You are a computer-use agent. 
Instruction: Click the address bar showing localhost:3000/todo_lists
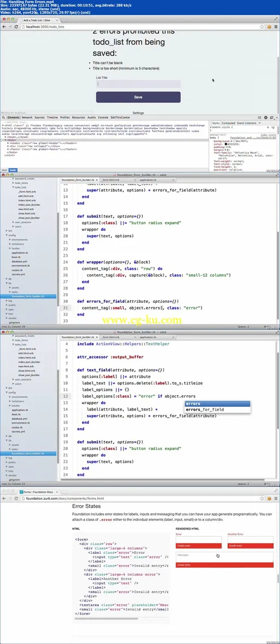tap(139, 27)
